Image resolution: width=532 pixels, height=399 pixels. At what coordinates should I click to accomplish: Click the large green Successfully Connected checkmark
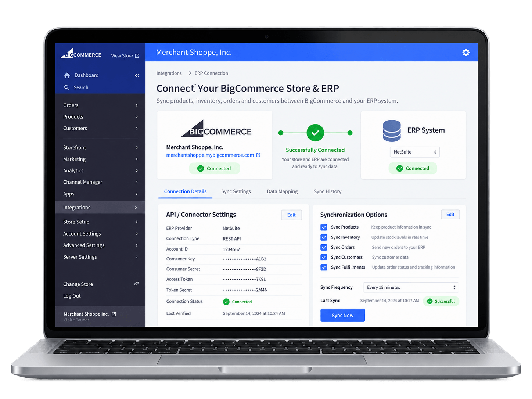click(315, 133)
